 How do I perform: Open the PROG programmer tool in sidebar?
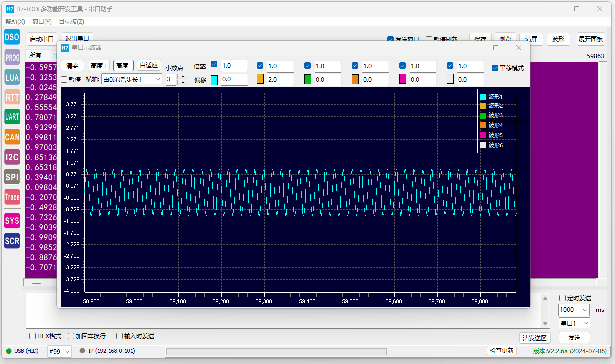[x=12, y=57]
